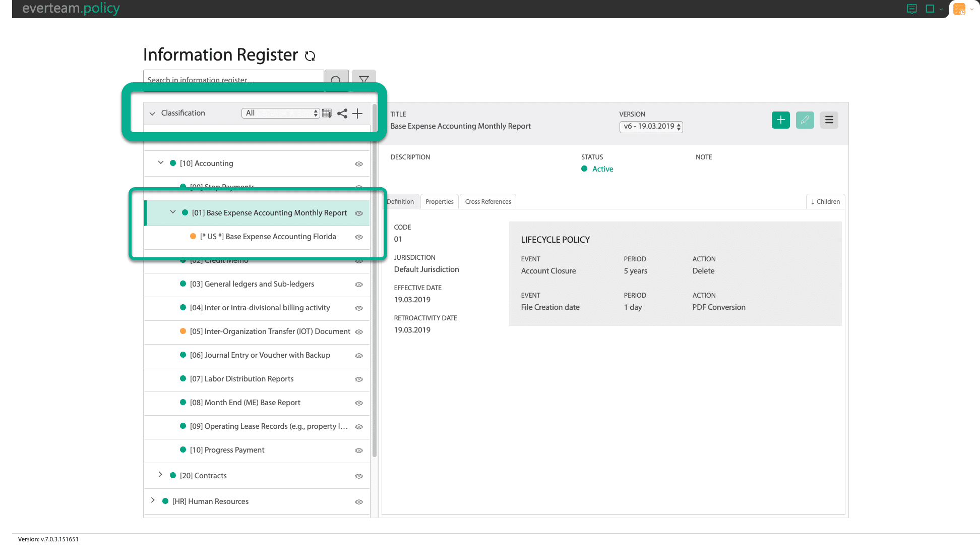Click Children button in definition panel
This screenshot has height=559, width=980.
point(825,201)
